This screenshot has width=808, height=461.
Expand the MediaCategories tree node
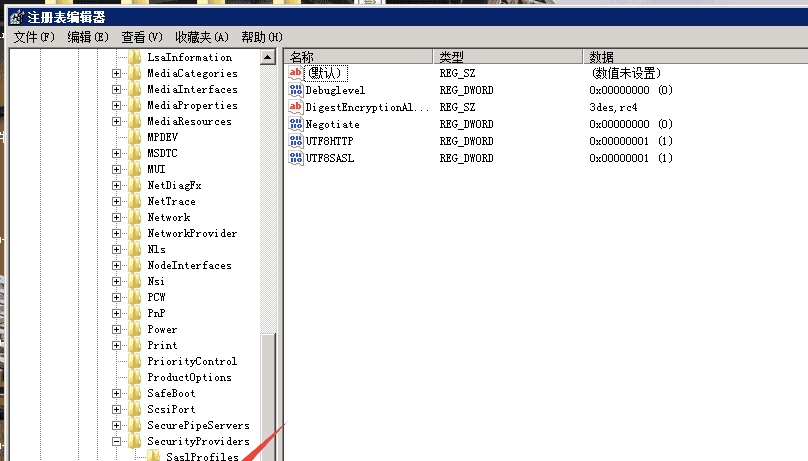click(x=117, y=73)
